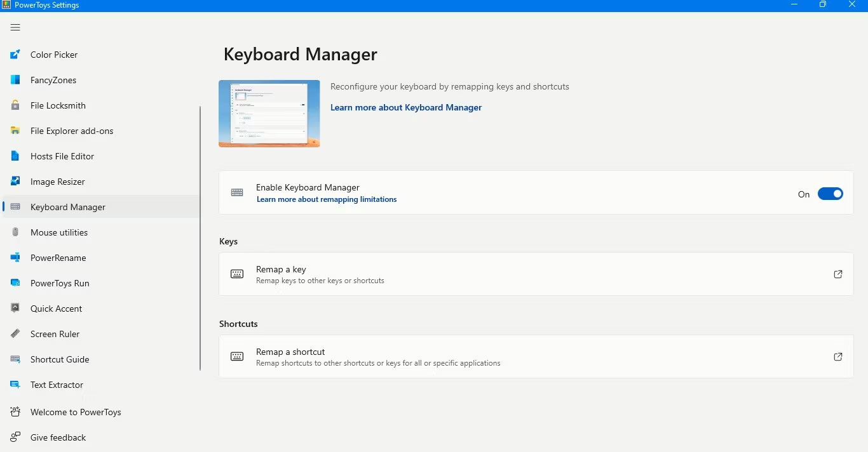Click Learn more about remapping limitations link
868x452 pixels.
point(327,199)
